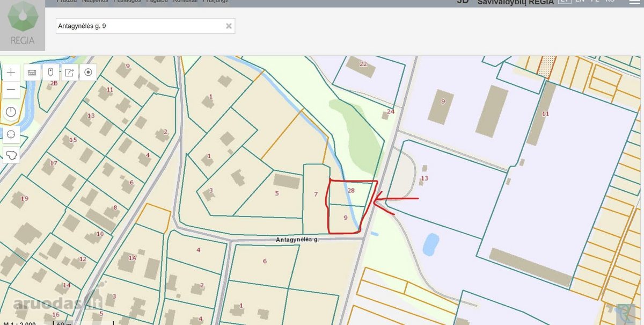Select parcel labeled 8
The height and width of the screenshot is (325, 644).
pos(115,207)
